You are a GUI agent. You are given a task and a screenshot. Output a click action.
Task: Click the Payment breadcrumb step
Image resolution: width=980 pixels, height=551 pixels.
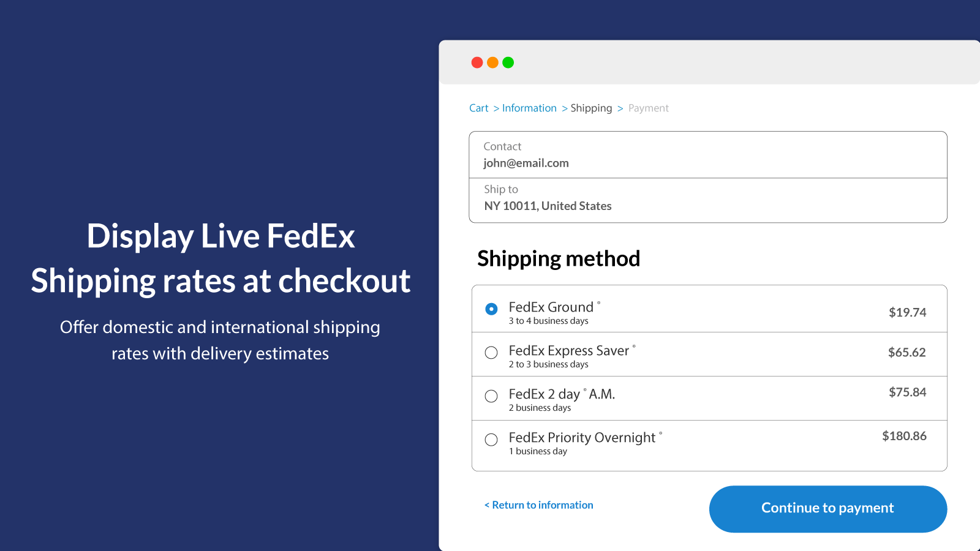click(648, 108)
